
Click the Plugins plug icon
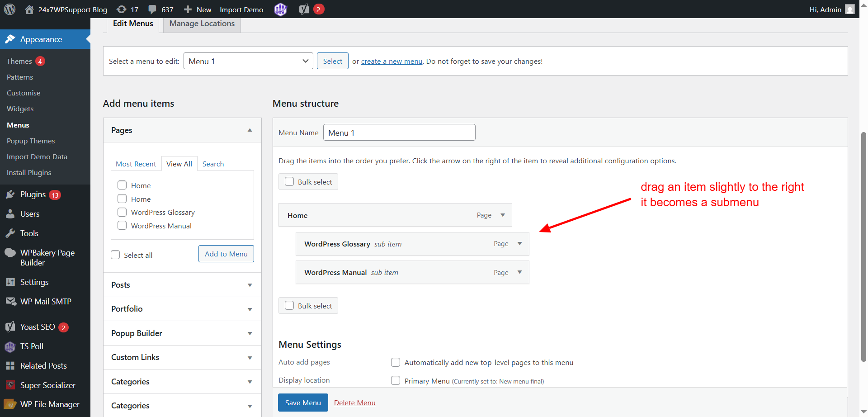(10, 194)
